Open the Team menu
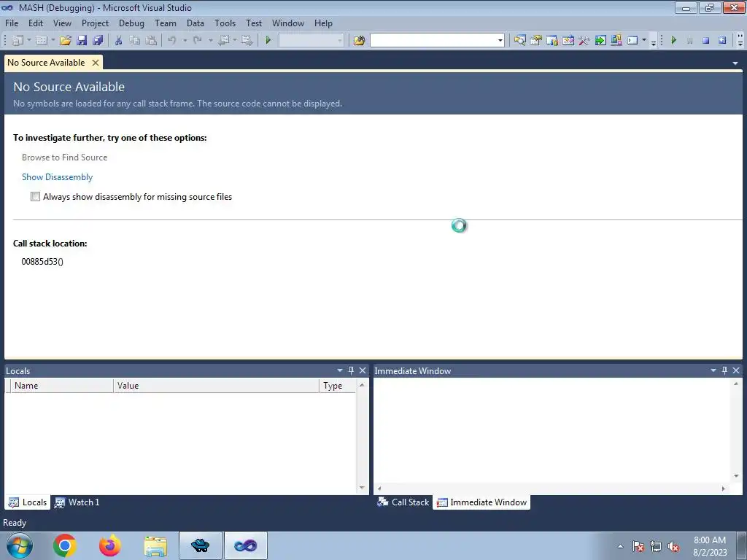The image size is (747, 560). [166, 23]
